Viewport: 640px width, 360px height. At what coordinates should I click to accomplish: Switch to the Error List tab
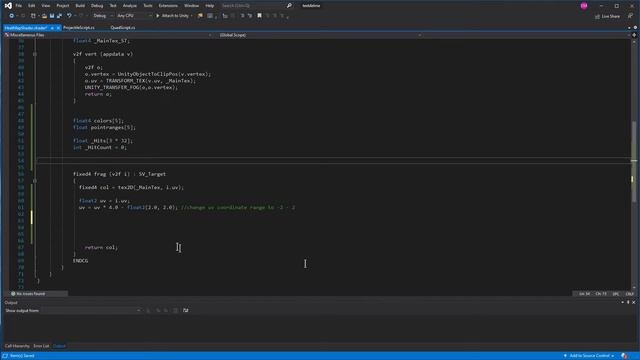[x=41, y=346]
